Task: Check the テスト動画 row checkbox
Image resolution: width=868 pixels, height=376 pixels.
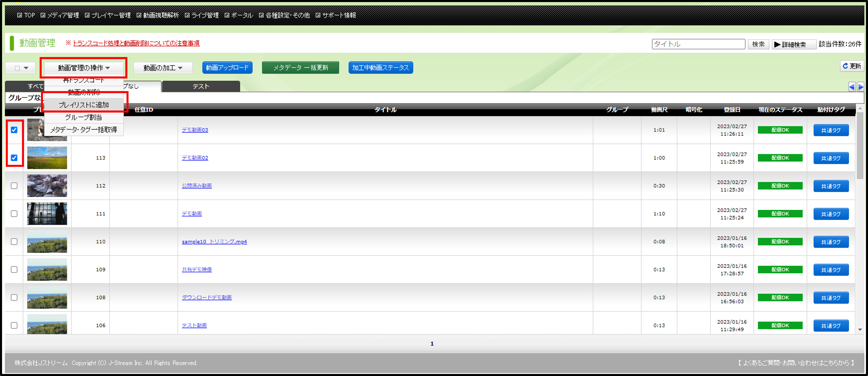Action: [x=14, y=325]
